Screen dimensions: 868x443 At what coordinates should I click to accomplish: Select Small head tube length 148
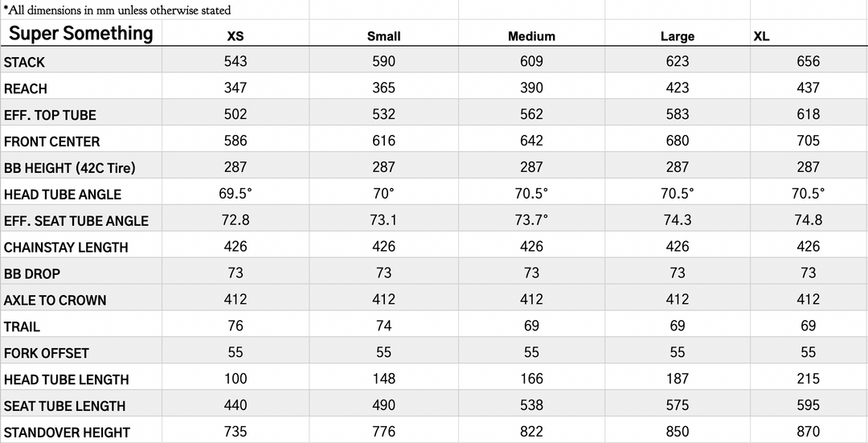click(x=383, y=379)
